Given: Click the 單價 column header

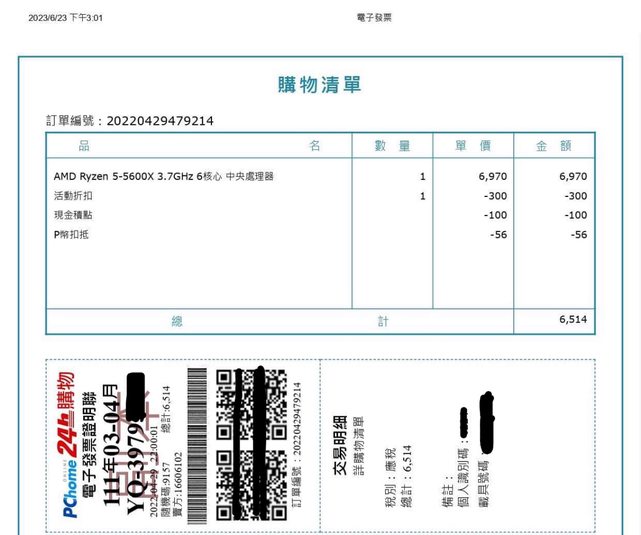Looking at the screenshot, I should pyautogui.click(x=473, y=146).
